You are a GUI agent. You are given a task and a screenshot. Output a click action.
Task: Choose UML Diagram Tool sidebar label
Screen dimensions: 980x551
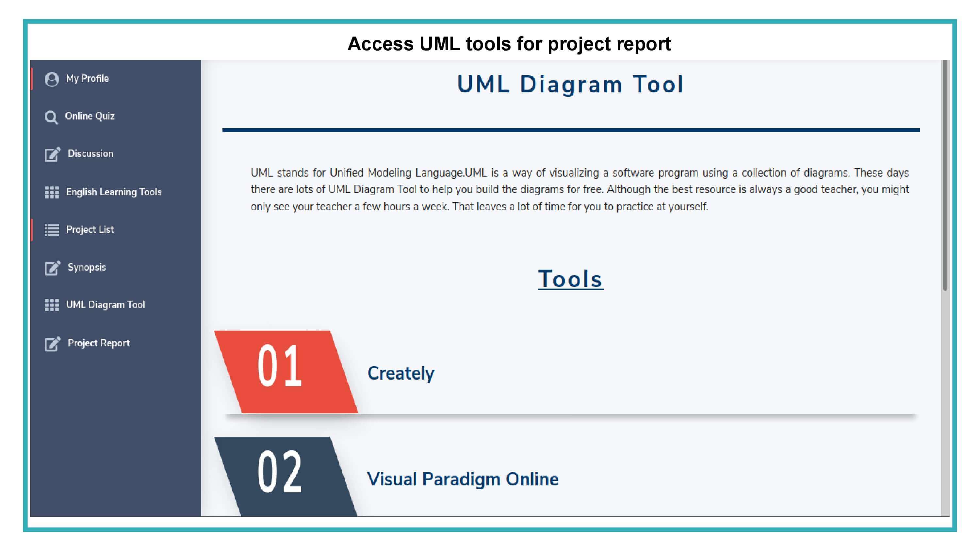click(106, 305)
